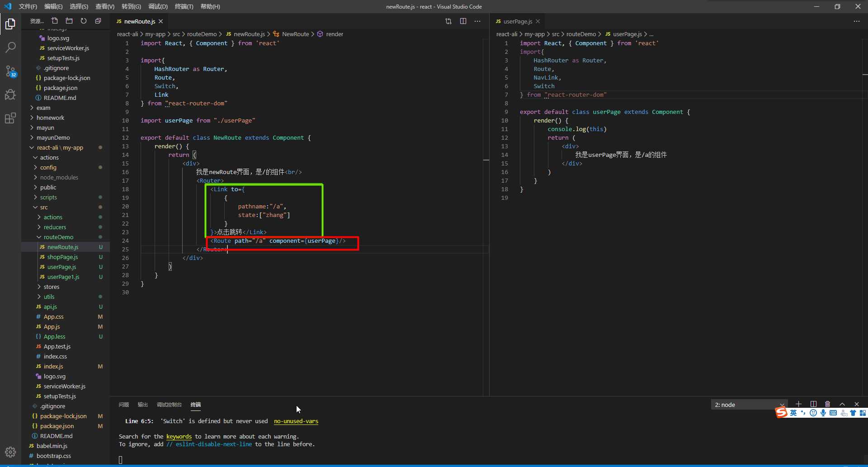Open more actions for userPage.js editor group
The width and height of the screenshot is (868, 467).
point(857,21)
